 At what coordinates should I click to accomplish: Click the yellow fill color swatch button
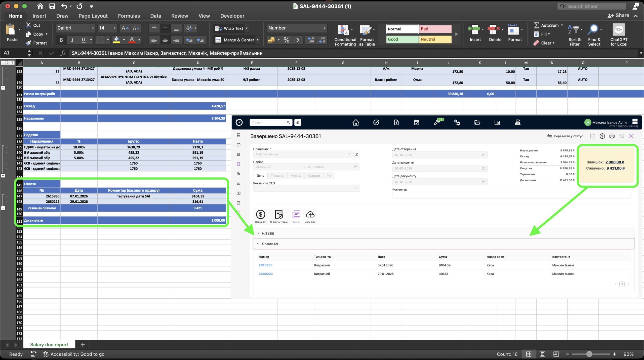click(116, 40)
